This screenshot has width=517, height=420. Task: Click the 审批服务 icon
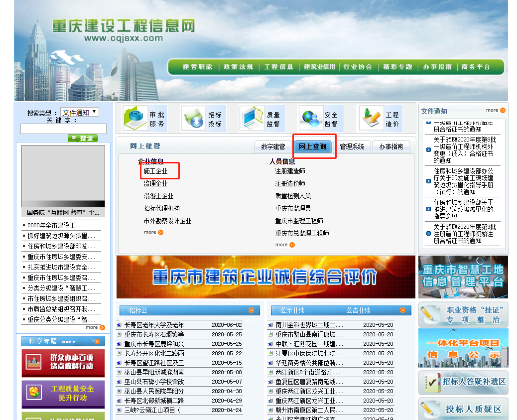(135, 119)
